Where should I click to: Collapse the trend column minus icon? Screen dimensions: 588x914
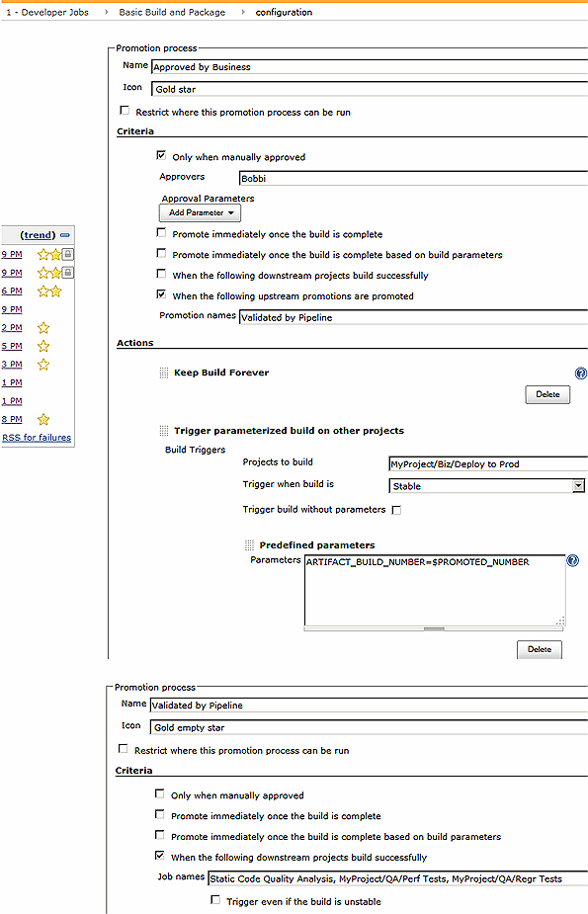(x=65, y=235)
